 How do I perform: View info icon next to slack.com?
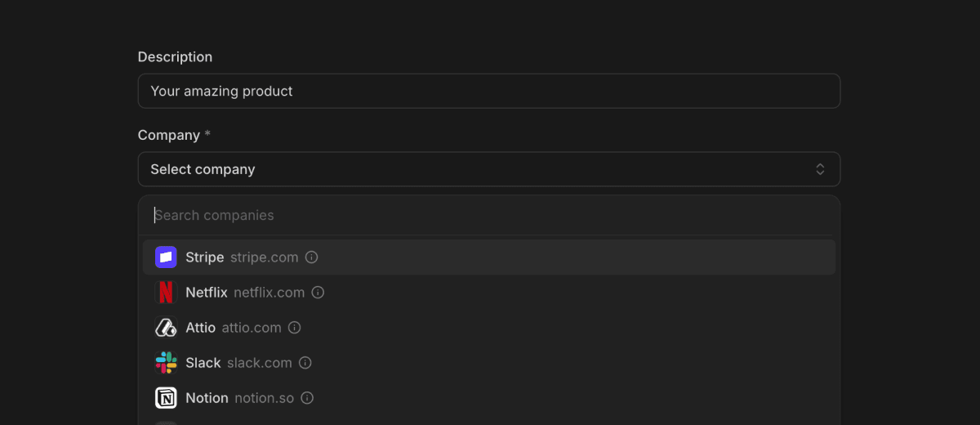305,363
